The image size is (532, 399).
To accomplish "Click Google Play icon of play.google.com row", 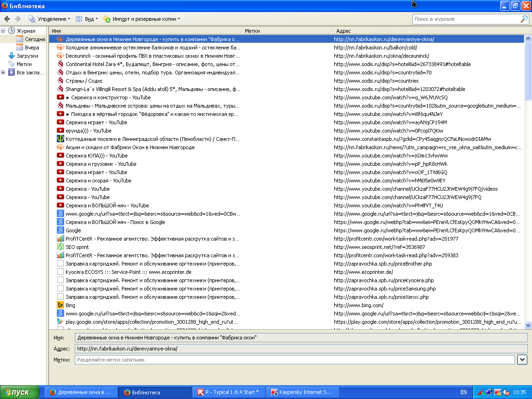I will coord(60,321).
